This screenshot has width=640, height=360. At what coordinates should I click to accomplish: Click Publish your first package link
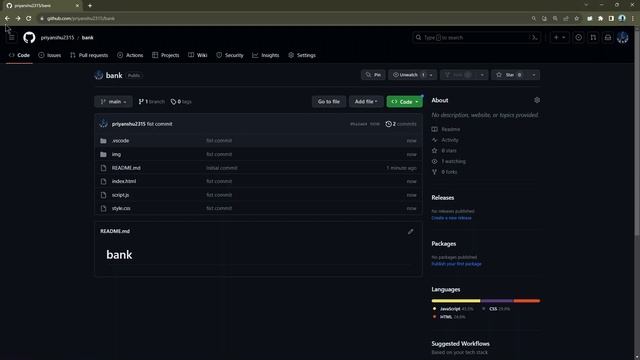click(x=456, y=264)
